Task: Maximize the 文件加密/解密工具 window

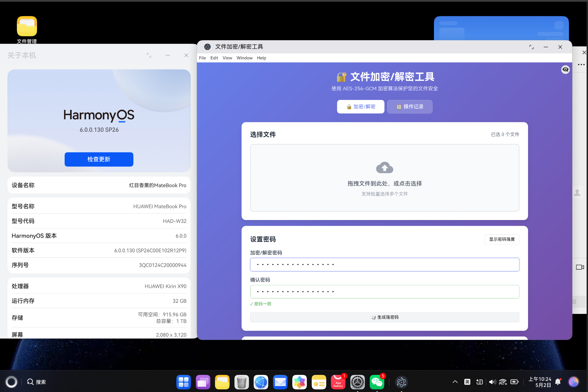Action: pyautogui.click(x=531, y=47)
